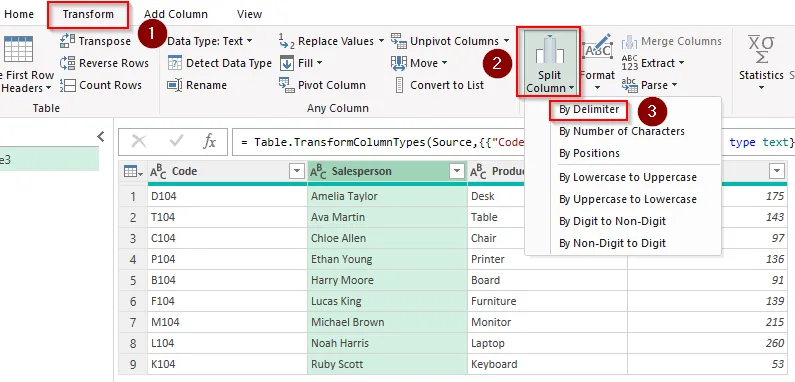Open the Code column filter dropdown
This screenshot has width=795, height=382.
coord(297,172)
